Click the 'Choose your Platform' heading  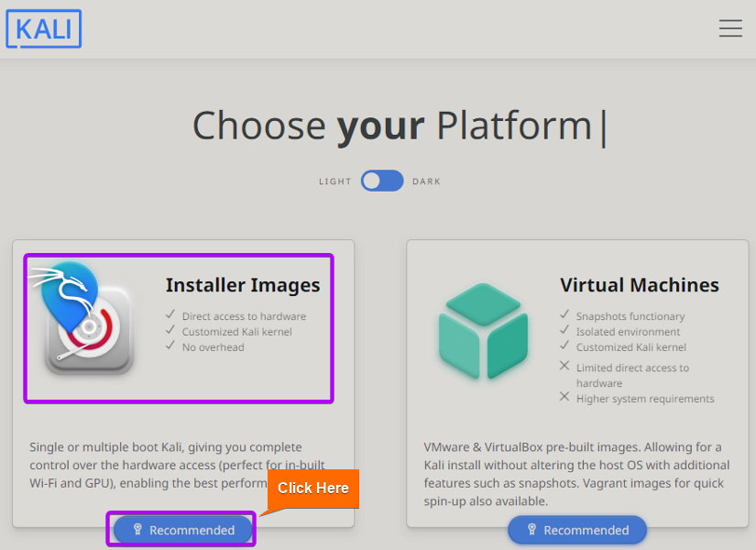coord(392,126)
